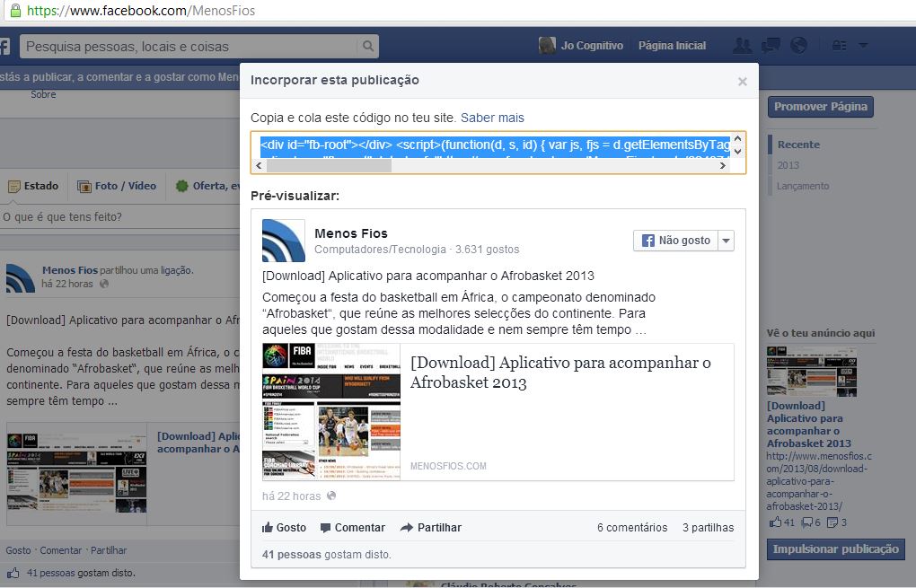Click 41 pessoas in the preview footer
916x588 pixels.
[292, 555]
